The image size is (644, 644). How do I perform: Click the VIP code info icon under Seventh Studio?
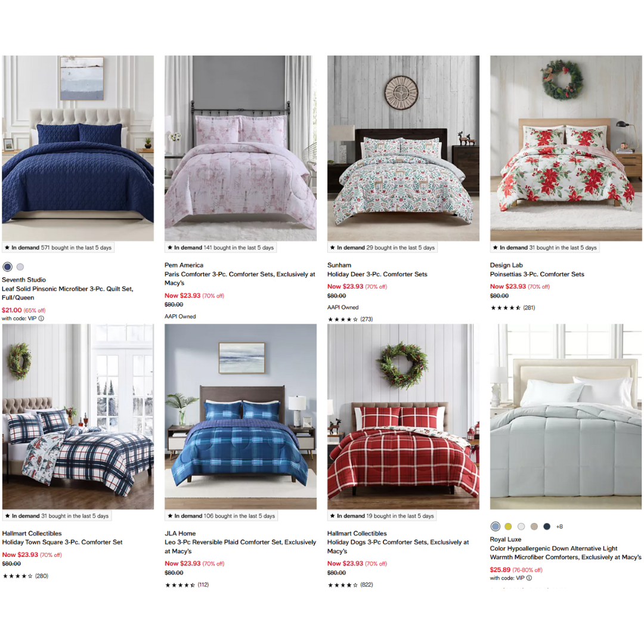(41, 318)
